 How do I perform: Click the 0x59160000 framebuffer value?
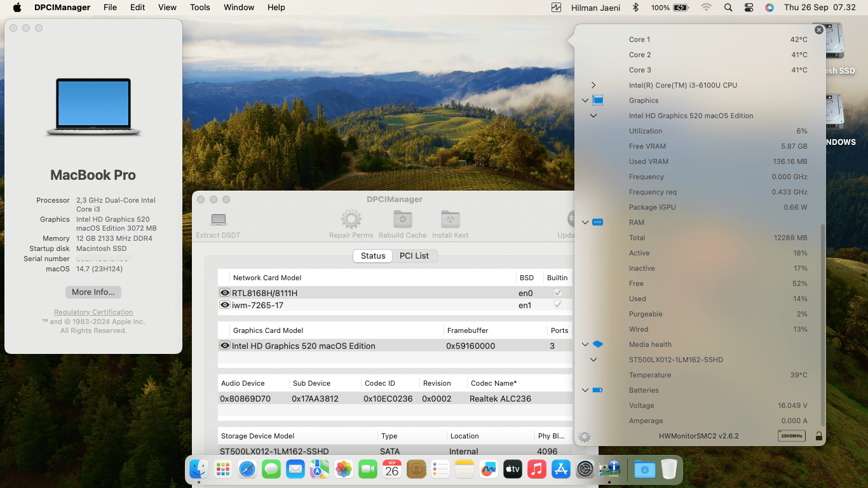(470, 346)
